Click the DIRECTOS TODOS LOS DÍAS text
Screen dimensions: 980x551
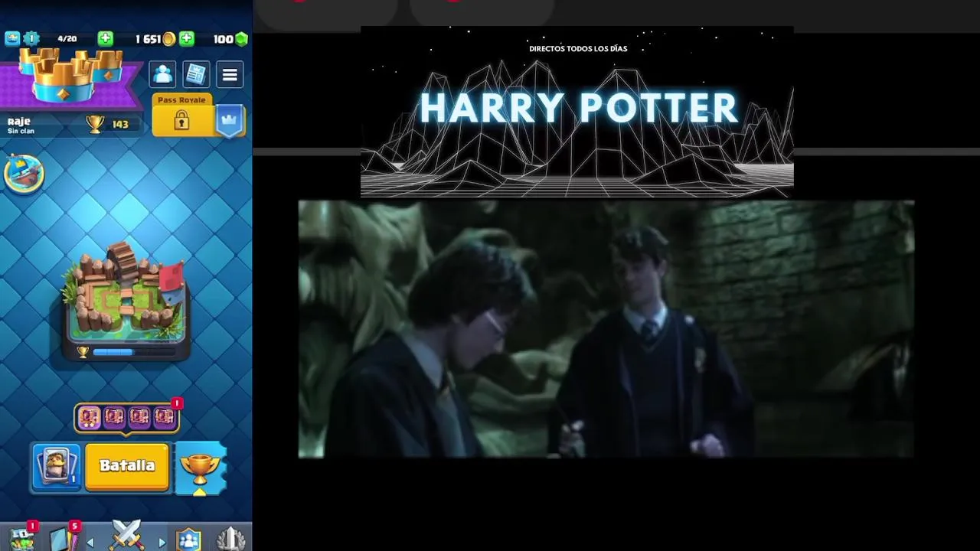pos(578,49)
